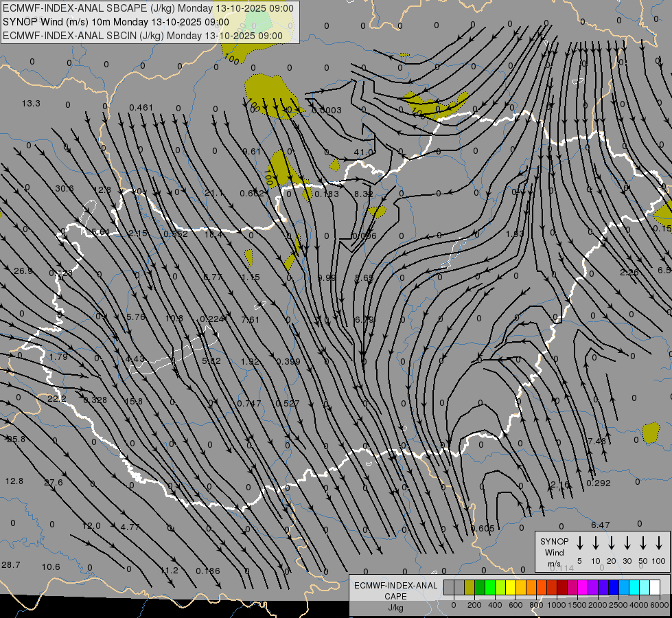The height and width of the screenshot is (618, 672).
Task: Click the SYNOP Wind m/s legend label
Action: (x=554, y=552)
